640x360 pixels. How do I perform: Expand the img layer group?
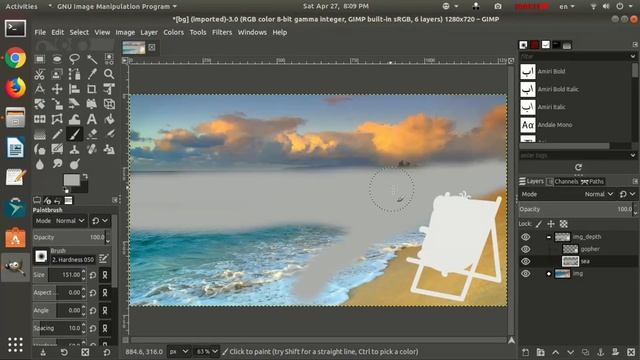[x=549, y=273]
